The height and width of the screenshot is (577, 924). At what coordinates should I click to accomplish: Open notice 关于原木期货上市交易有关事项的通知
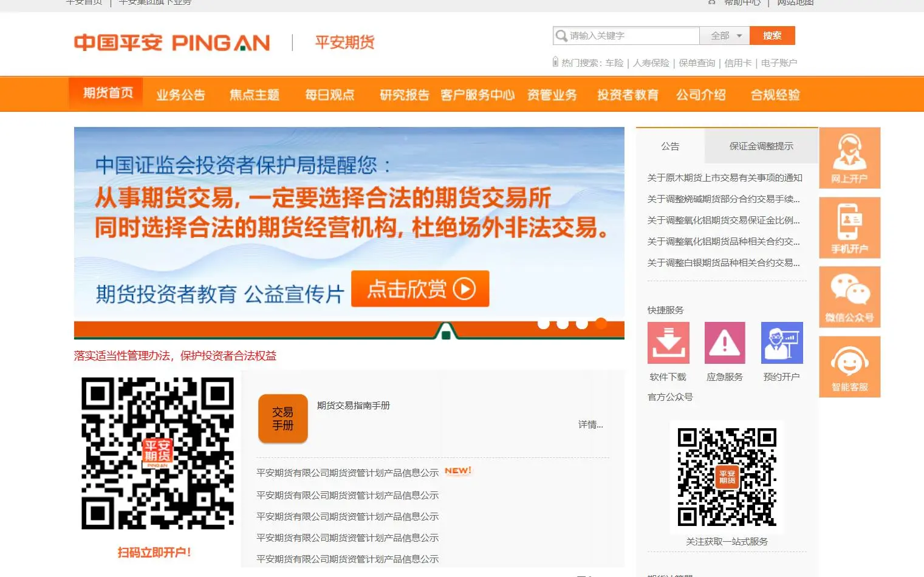point(725,178)
